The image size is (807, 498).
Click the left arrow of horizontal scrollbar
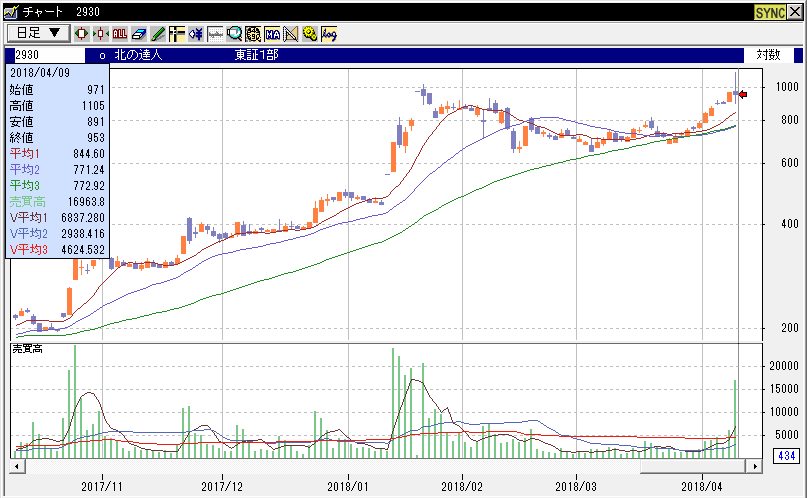pyautogui.click(x=16, y=466)
